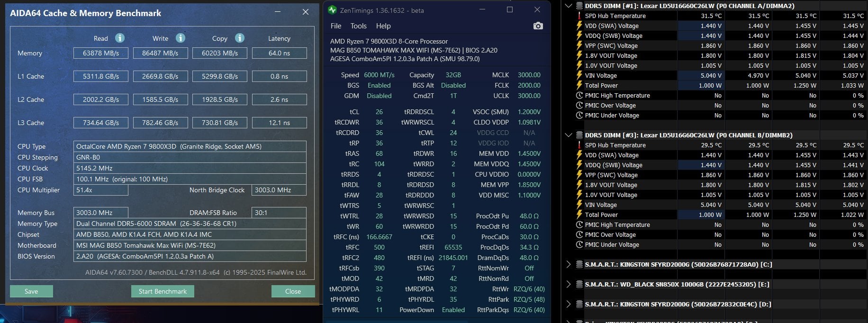Click the lightning icon for DIMM #1 Total Power
Viewport: 868px width, 323px height.
pos(579,85)
